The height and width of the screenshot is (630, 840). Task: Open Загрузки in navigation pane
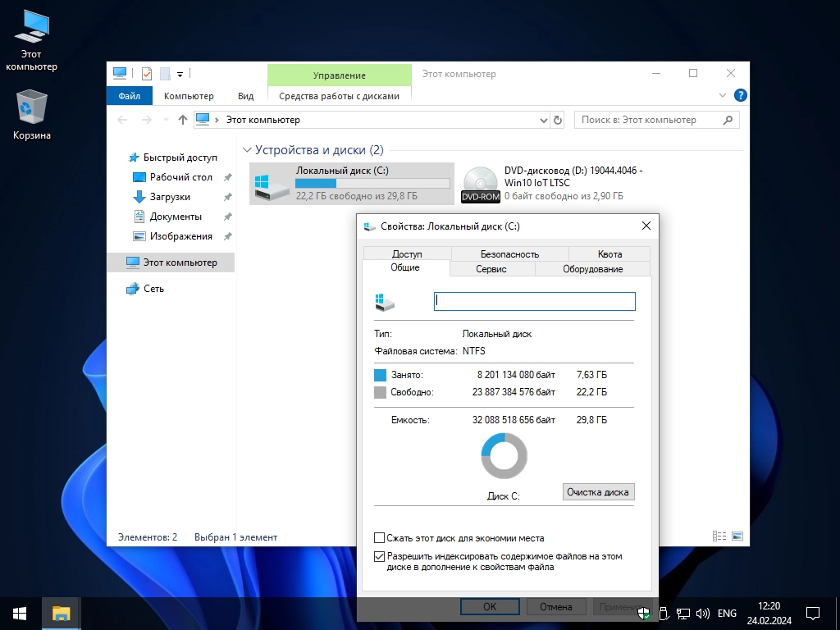tap(170, 197)
